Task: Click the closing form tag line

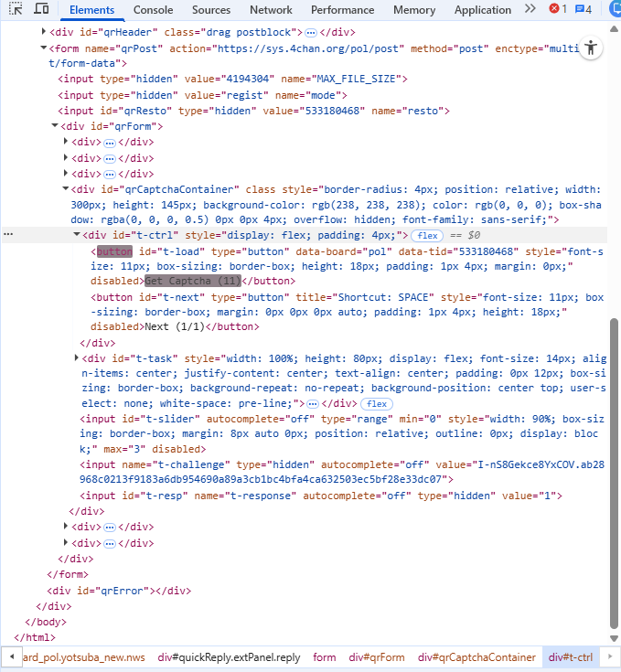Action: (x=68, y=574)
